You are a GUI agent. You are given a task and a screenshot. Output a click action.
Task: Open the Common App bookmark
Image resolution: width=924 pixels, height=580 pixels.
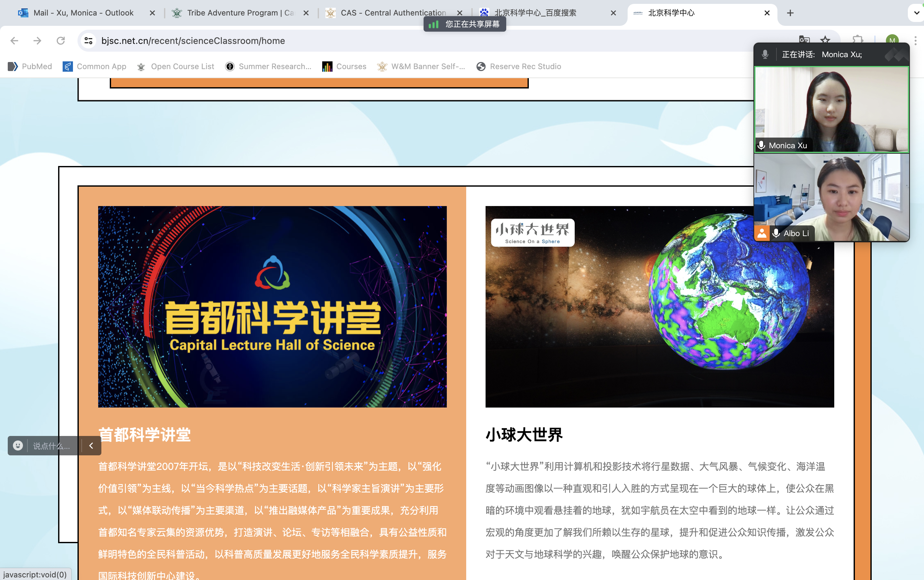click(94, 66)
